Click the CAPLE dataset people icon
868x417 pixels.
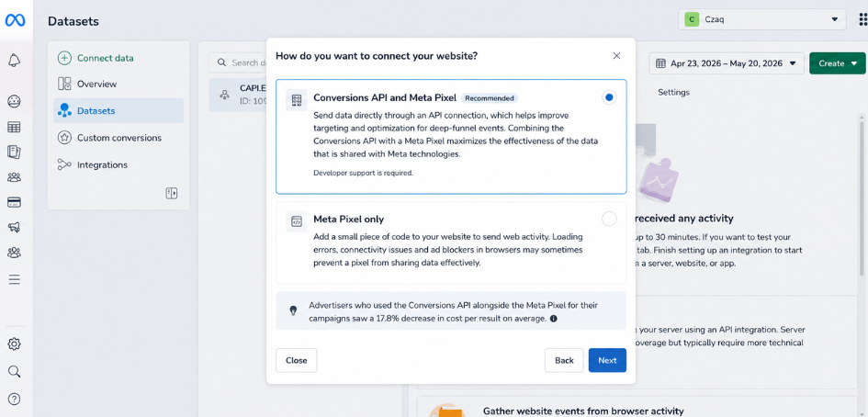225,95
